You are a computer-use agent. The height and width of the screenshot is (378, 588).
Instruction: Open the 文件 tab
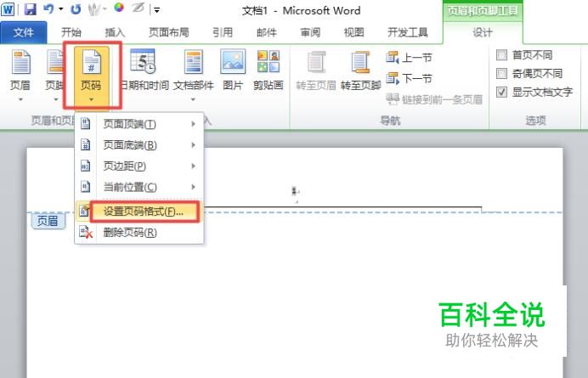click(24, 33)
